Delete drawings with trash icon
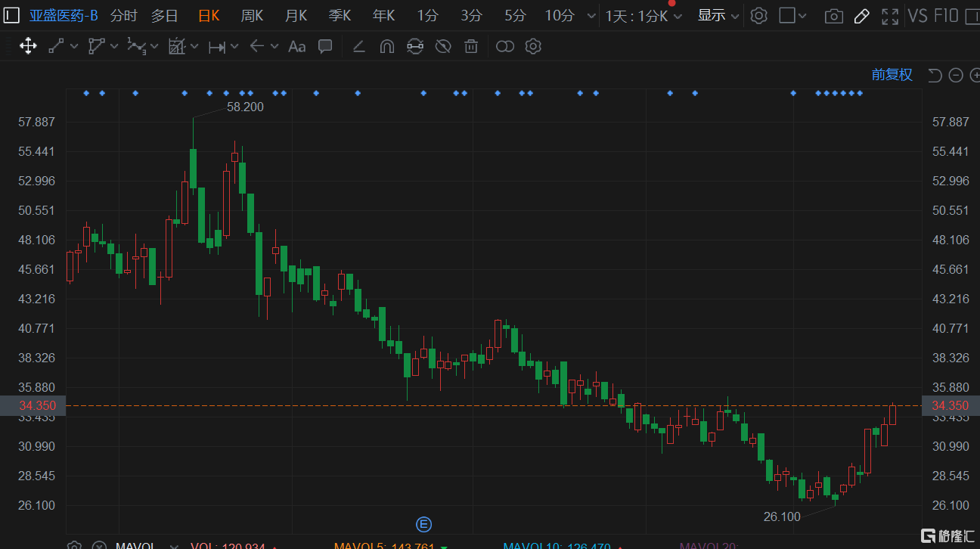This screenshot has width=980, height=549. [471, 47]
